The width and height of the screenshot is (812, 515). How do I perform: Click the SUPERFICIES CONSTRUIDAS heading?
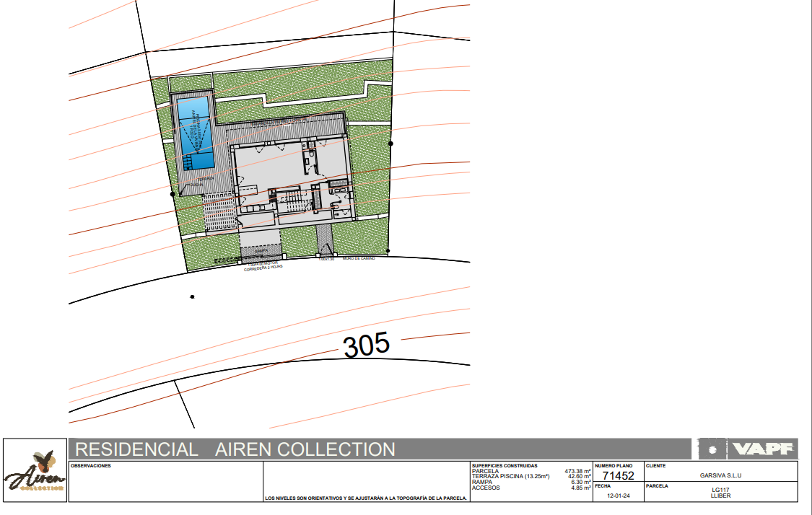505,466
